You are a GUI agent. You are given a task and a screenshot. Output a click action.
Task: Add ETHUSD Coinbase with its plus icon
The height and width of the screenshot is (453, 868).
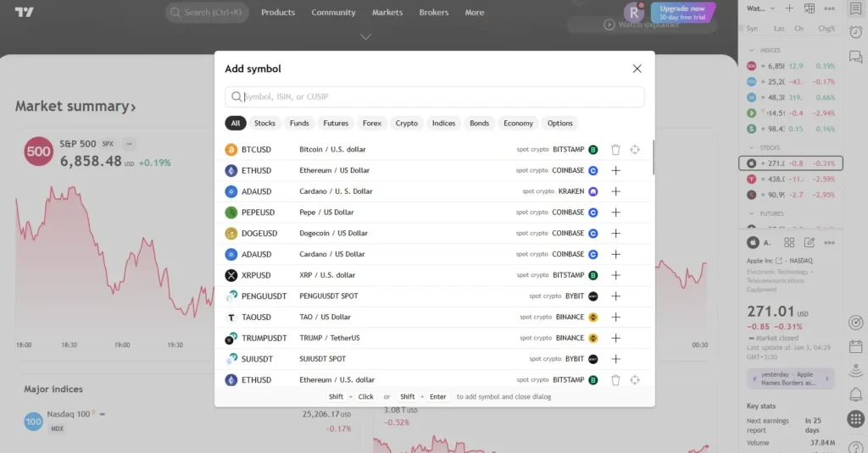click(616, 170)
